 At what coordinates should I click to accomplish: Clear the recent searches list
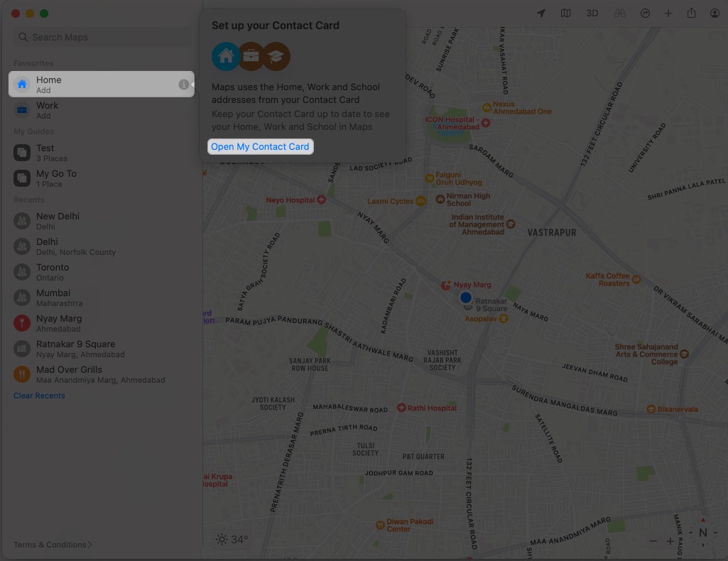coord(39,396)
